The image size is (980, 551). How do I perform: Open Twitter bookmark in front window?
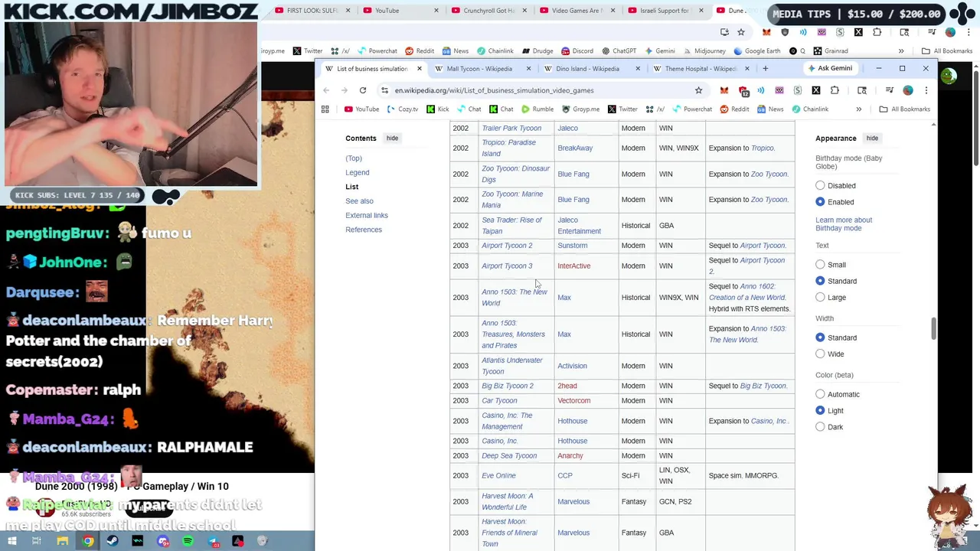coord(622,109)
